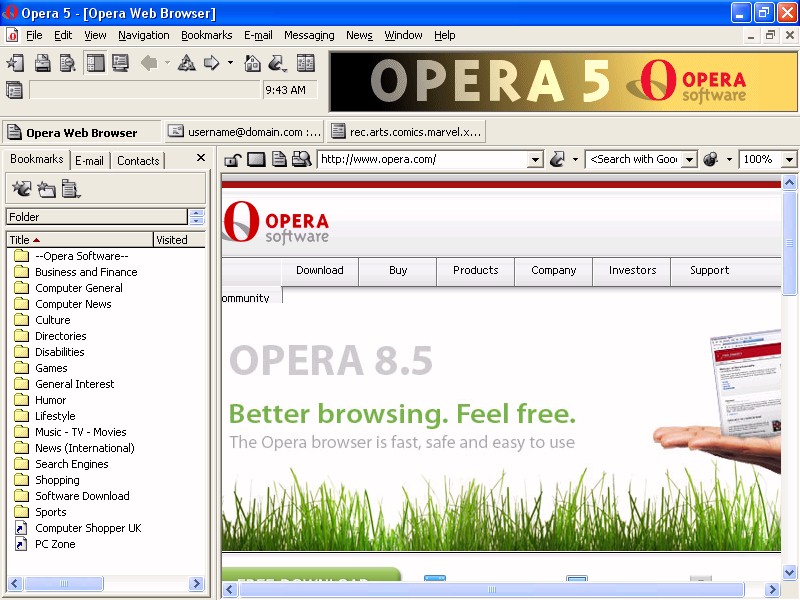The height and width of the screenshot is (600, 800).
Task: Toggle image loading icon on address bar
Action: click(256, 160)
